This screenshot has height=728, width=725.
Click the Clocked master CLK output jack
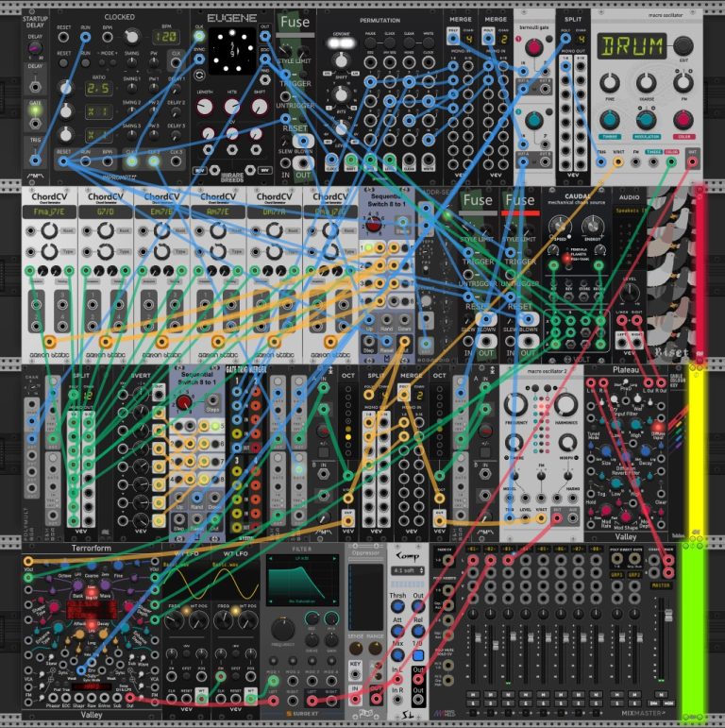tap(176, 62)
